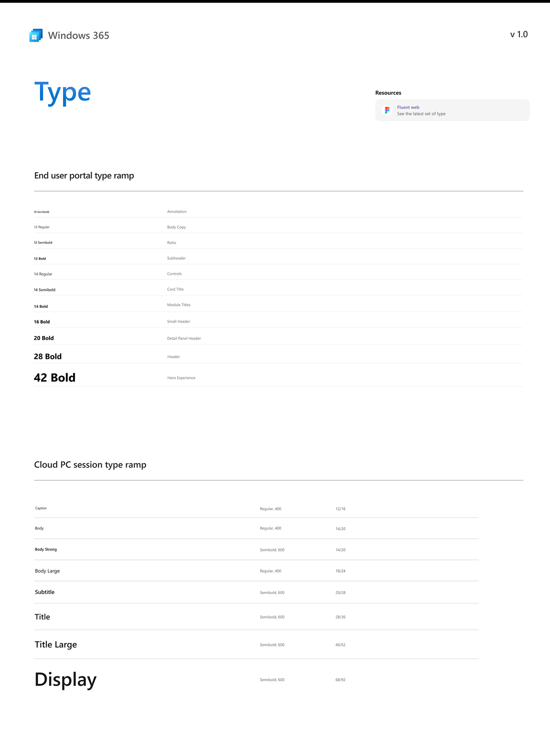The height and width of the screenshot is (756, 550).
Task: Click the 'Cloud PC session type ramp' heading
Action: point(90,465)
